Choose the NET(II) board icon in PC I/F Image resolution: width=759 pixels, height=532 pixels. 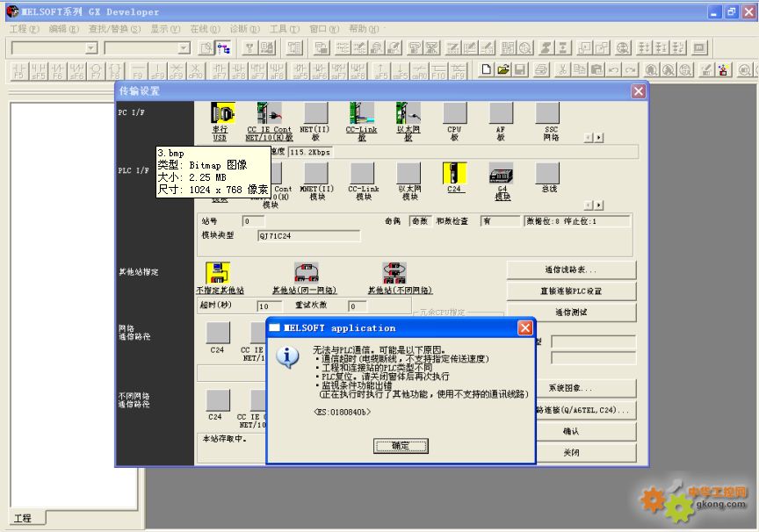tap(315, 113)
